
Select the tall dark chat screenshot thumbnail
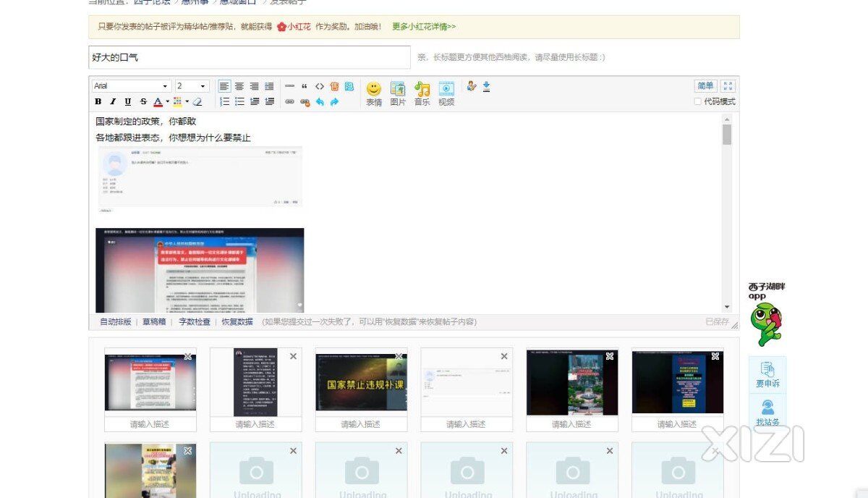pos(255,381)
